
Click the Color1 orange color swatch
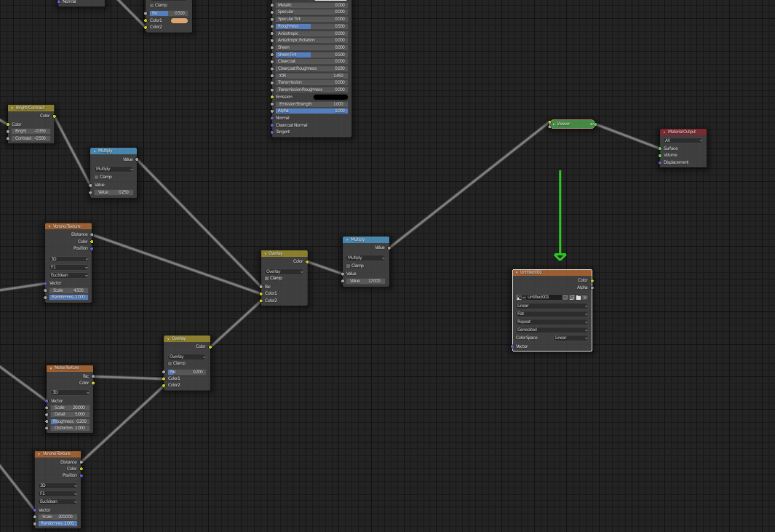pyautogui.click(x=180, y=21)
